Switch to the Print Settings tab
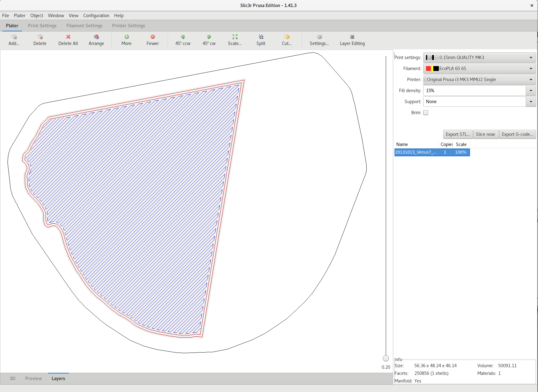The height and width of the screenshot is (392, 538). point(42,26)
